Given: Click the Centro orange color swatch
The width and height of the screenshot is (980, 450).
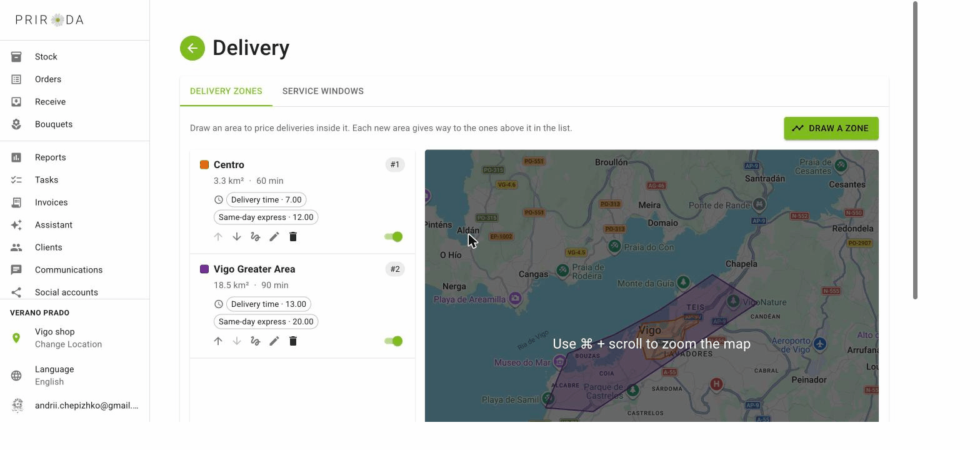Looking at the screenshot, I should (204, 165).
